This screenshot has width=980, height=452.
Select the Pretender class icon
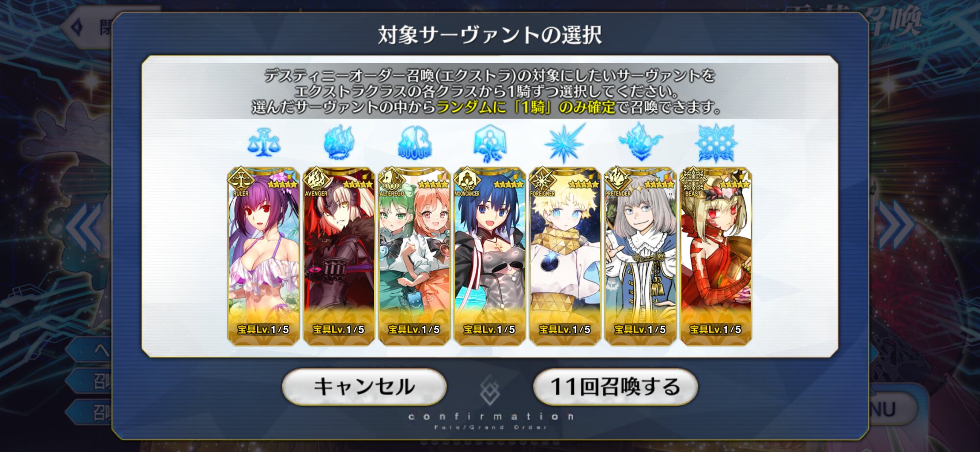coord(640,143)
